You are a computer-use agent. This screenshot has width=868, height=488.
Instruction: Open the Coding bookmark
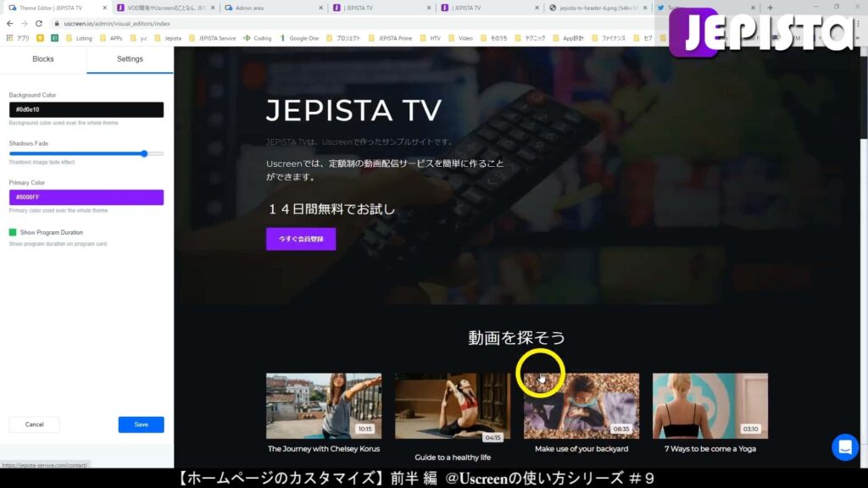(x=258, y=38)
